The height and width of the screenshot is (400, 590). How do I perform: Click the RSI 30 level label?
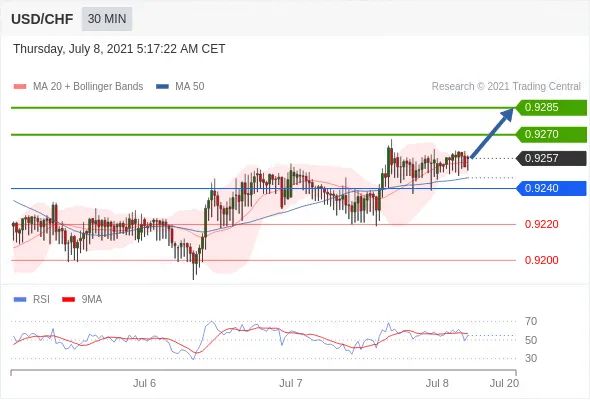tap(531, 358)
